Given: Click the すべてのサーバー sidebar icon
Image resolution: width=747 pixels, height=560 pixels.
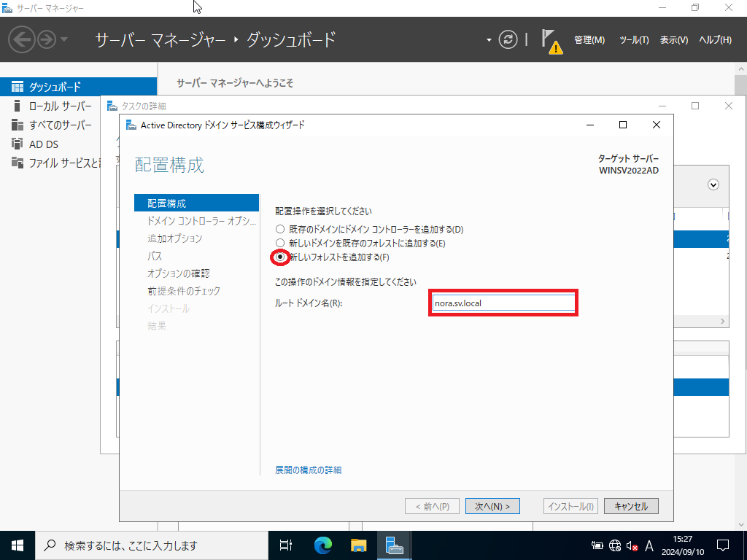Looking at the screenshot, I should [18, 125].
